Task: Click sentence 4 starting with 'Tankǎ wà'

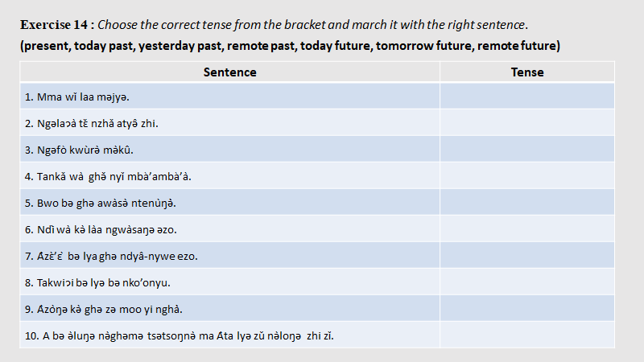Action: pos(108,176)
